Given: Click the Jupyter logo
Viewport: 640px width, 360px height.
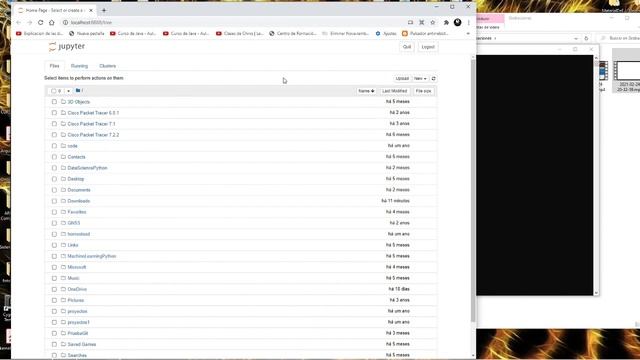Looking at the screenshot, I should [x=67, y=47].
